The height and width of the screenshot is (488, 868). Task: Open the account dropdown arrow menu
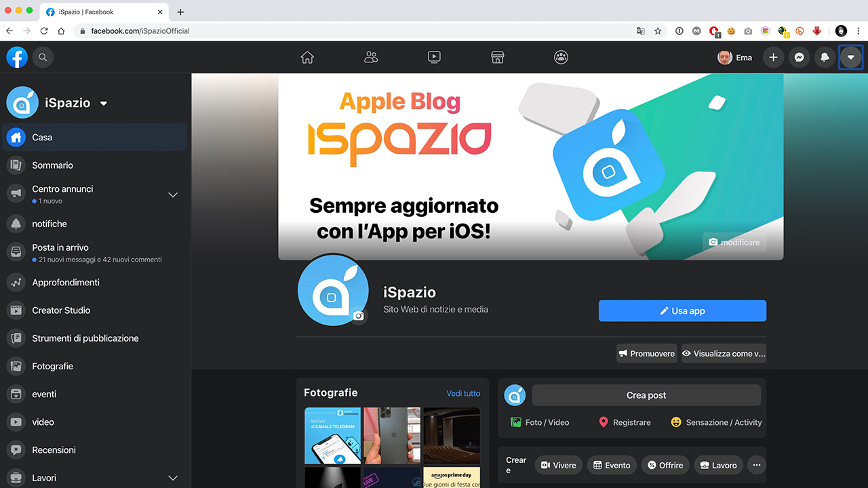tap(850, 58)
